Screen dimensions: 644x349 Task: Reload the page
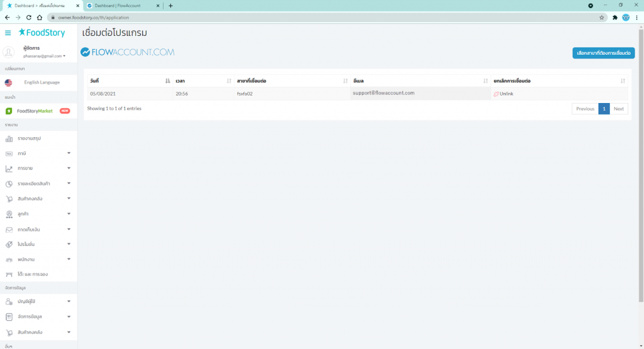tap(28, 18)
